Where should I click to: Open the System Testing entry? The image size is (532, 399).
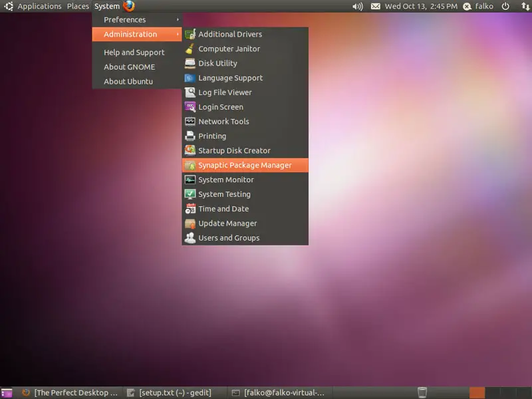245,194
